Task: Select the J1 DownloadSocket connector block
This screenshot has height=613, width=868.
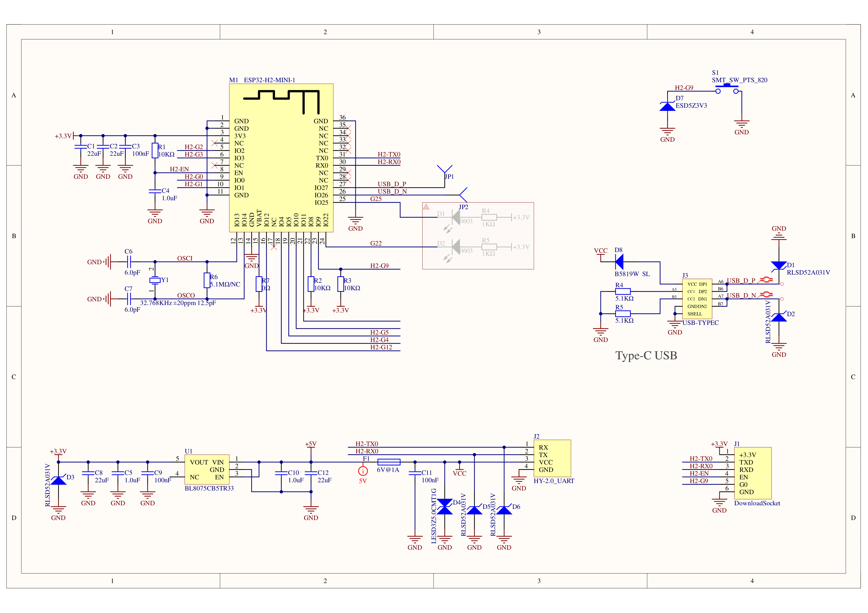Action: [x=753, y=473]
